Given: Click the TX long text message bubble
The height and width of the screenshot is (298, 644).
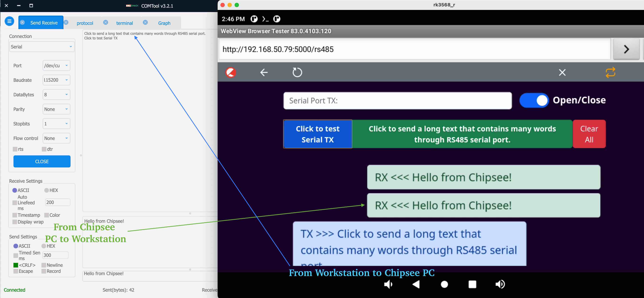Looking at the screenshot, I should [x=410, y=244].
